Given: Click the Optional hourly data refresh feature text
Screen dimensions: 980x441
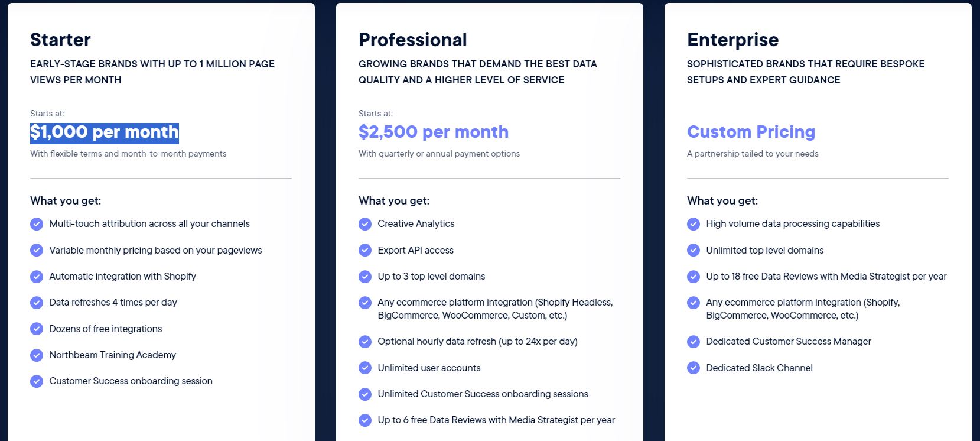Looking at the screenshot, I should pos(477,342).
